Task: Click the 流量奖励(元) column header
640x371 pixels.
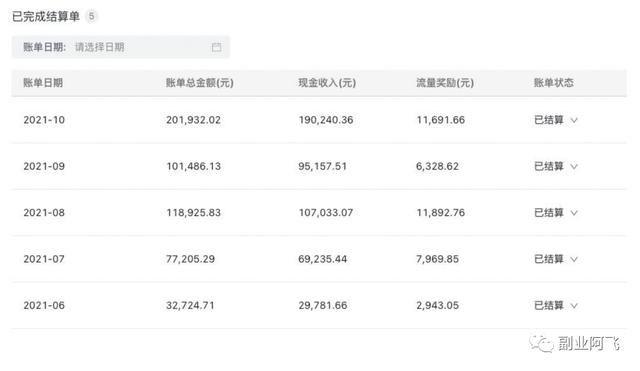Action: click(445, 83)
